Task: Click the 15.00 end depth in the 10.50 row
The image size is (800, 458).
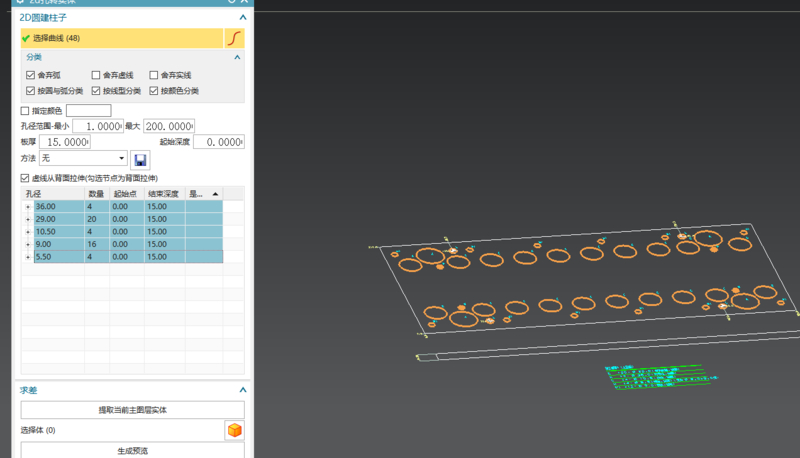Action: coord(164,232)
